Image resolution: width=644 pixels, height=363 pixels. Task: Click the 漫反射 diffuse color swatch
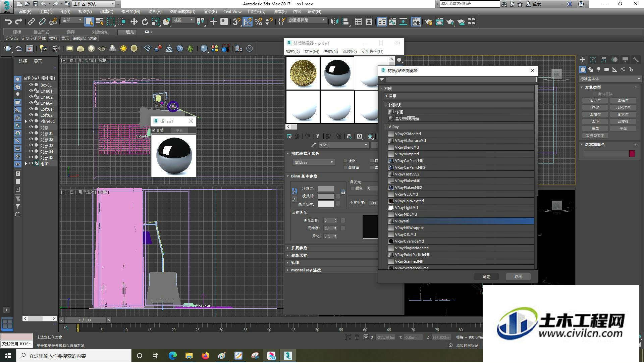coord(326,196)
